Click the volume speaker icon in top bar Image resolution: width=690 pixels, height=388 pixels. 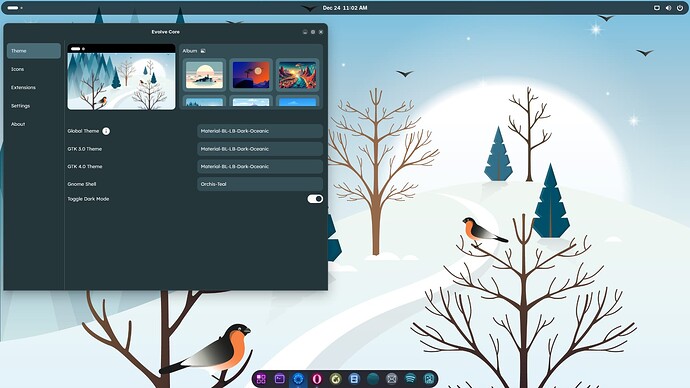click(668, 8)
